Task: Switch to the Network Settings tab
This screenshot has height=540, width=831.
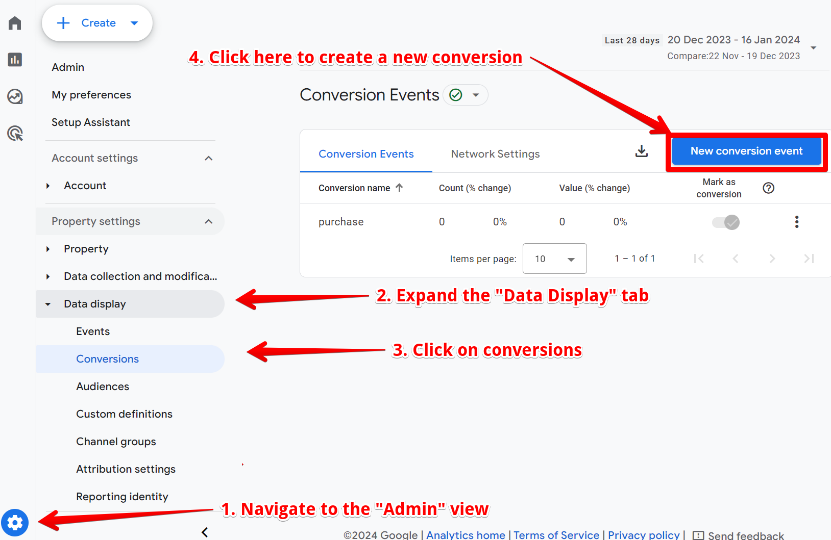Action: 495,154
